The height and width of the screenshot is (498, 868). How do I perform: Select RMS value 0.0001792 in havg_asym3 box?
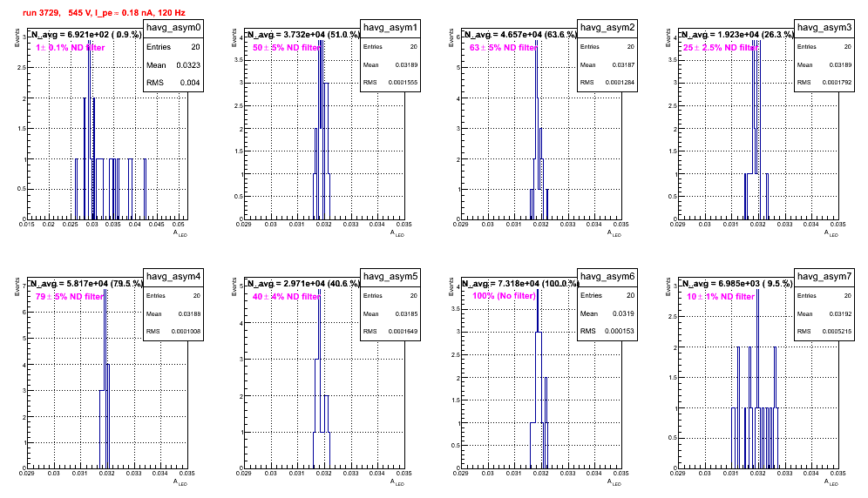click(837, 83)
